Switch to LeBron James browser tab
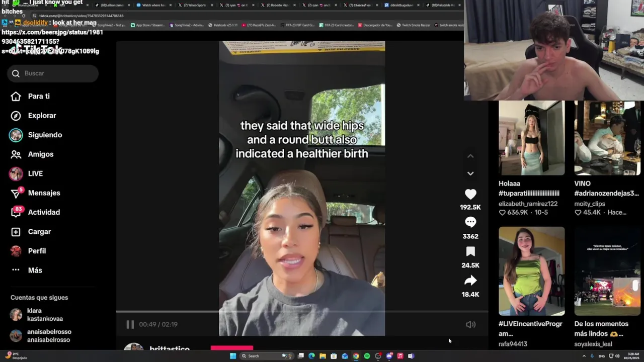This screenshot has width=644, height=362. click(112, 5)
